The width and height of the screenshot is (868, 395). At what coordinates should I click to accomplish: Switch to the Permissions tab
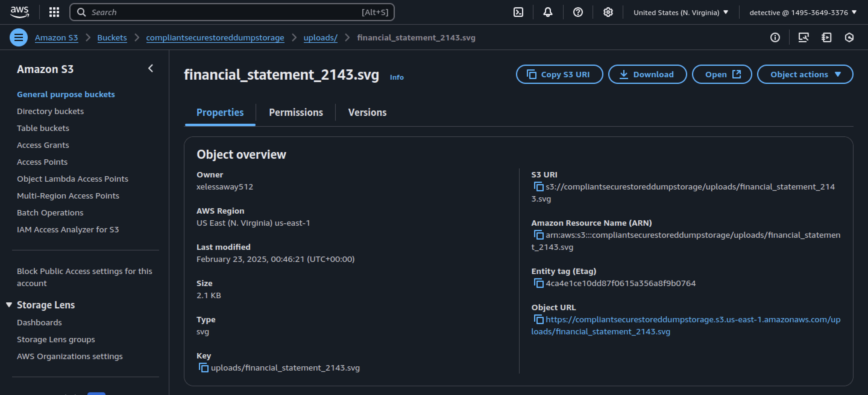pos(296,112)
